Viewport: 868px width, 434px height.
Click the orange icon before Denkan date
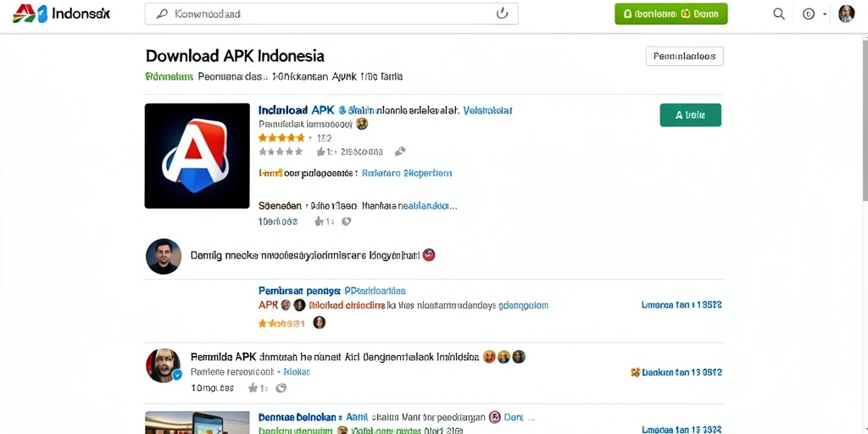(635, 373)
